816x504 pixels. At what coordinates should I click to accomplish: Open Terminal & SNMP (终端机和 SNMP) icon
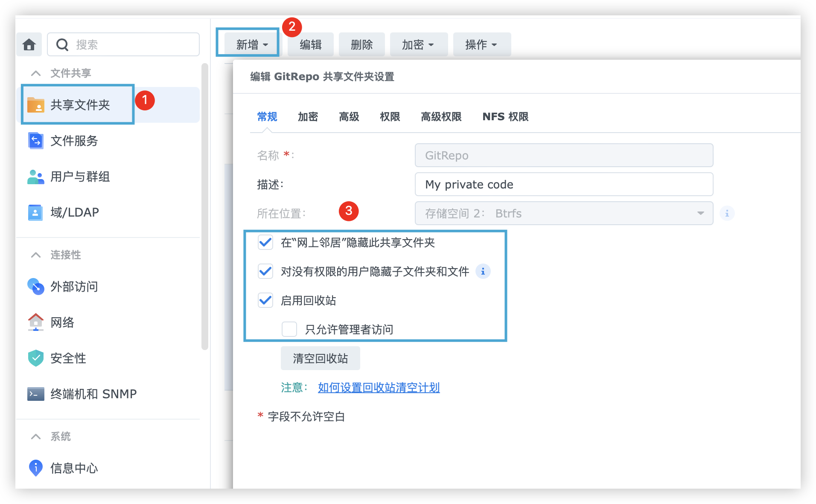[x=35, y=394]
